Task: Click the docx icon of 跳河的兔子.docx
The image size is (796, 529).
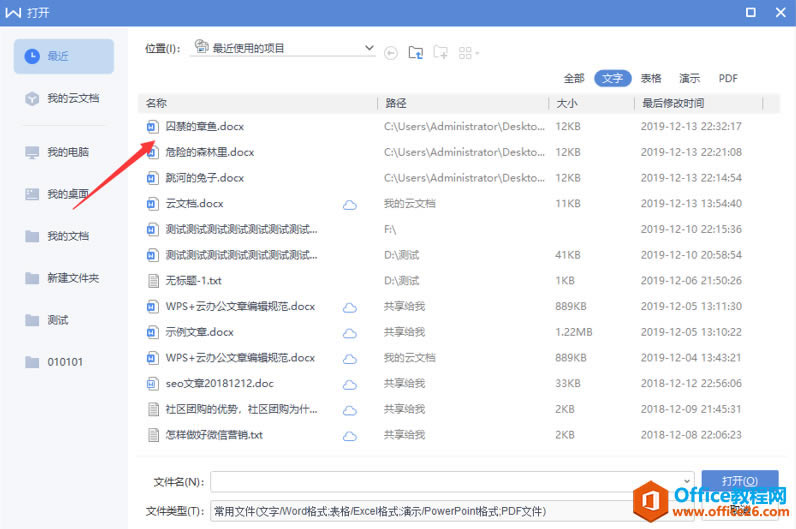Action: [x=152, y=178]
